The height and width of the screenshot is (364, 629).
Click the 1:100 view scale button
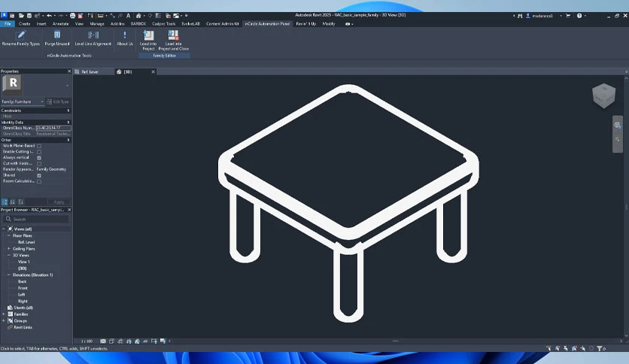click(87, 341)
